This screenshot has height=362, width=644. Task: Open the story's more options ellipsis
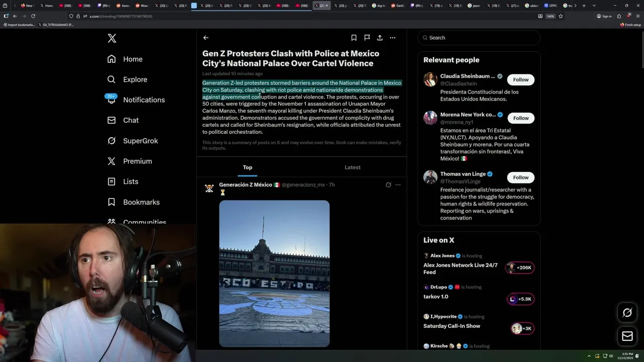393,38
